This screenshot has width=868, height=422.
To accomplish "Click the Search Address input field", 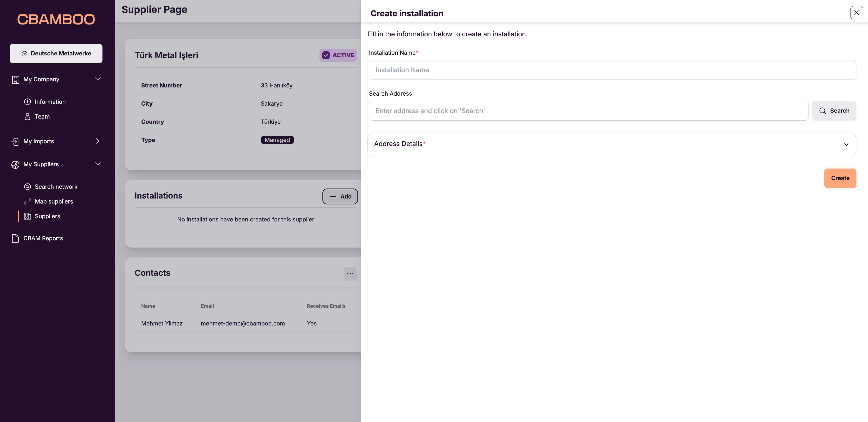I will tap(588, 111).
